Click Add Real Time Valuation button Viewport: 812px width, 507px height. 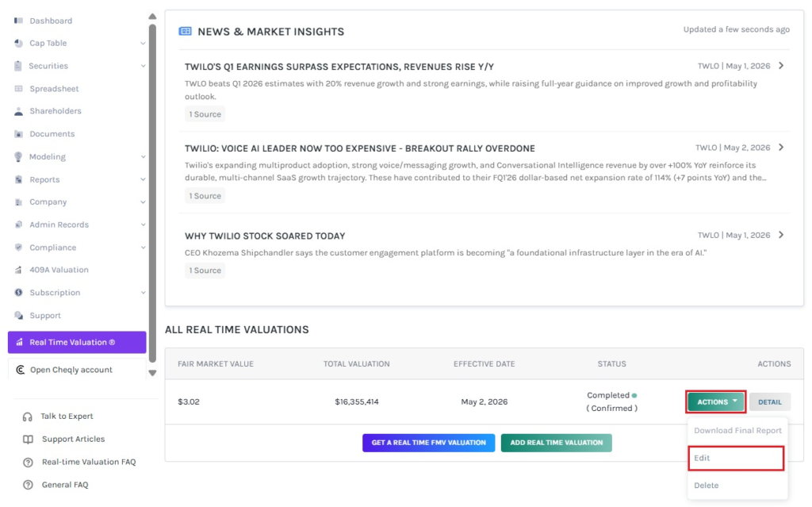coord(556,443)
